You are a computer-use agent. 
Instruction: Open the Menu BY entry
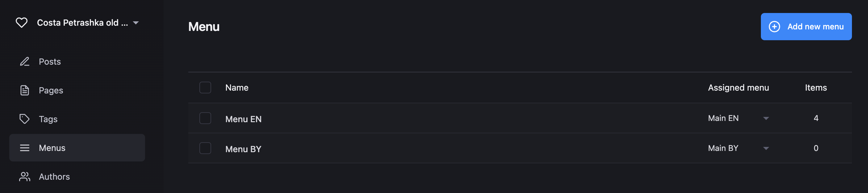point(243,149)
